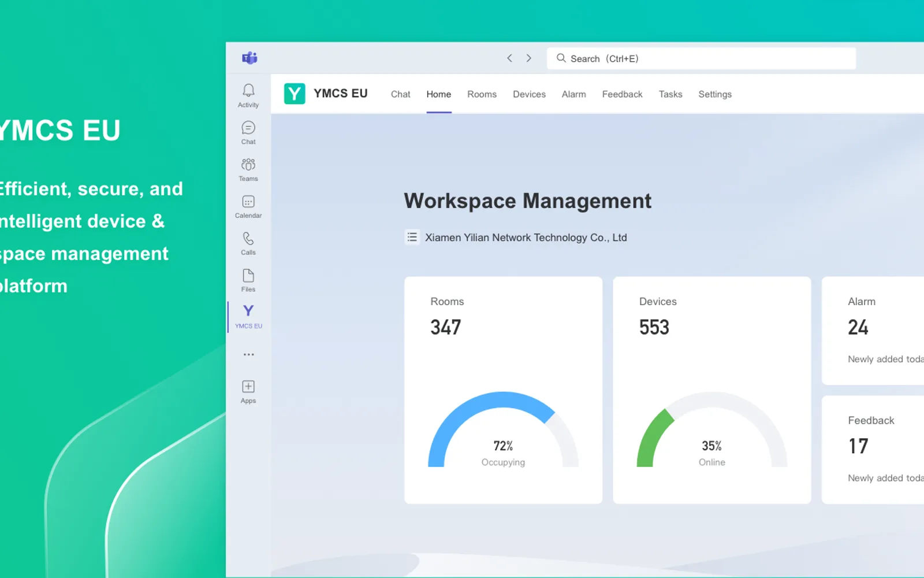Go back with the left arrow
Viewport: 924px width, 578px height.
509,58
